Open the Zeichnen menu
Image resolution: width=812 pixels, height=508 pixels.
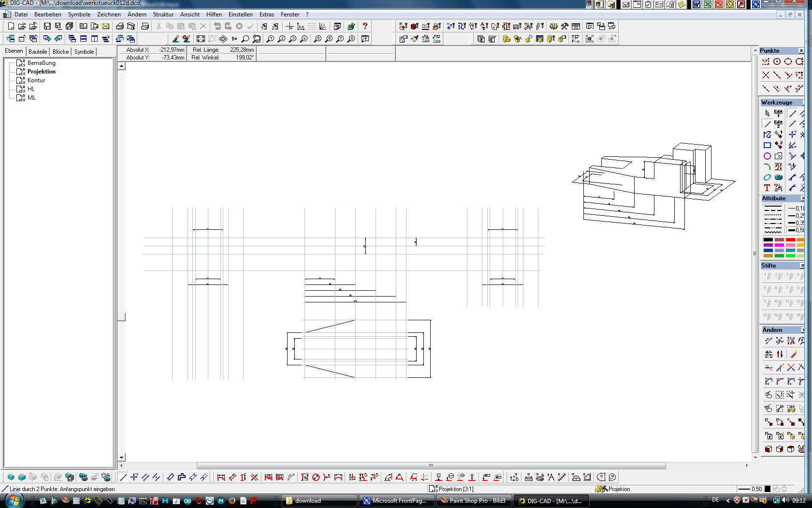pyautogui.click(x=109, y=15)
